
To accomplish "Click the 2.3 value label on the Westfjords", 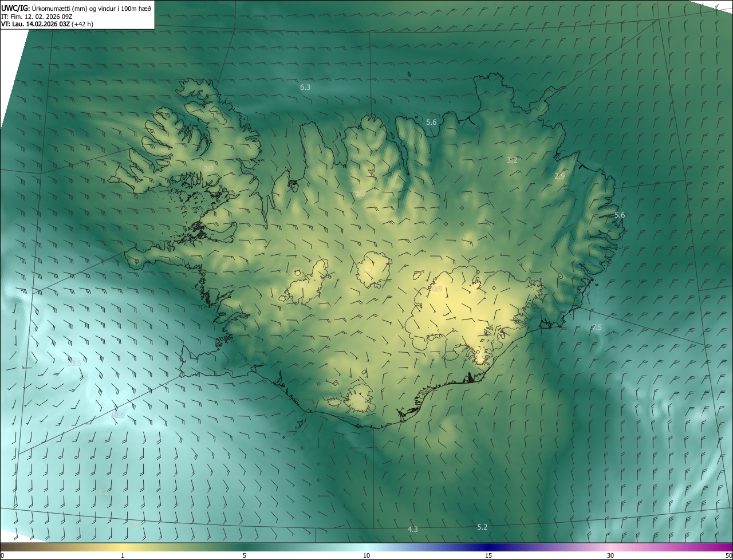I will point(208,168).
